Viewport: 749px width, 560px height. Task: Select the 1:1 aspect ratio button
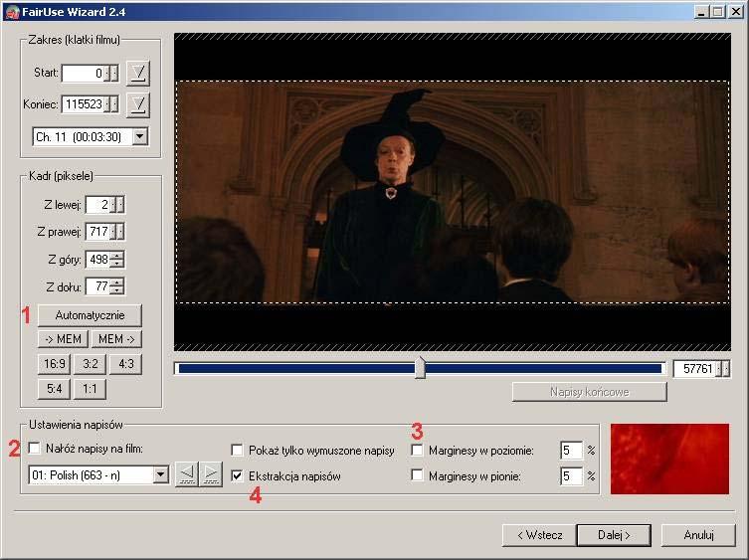[90, 389]
